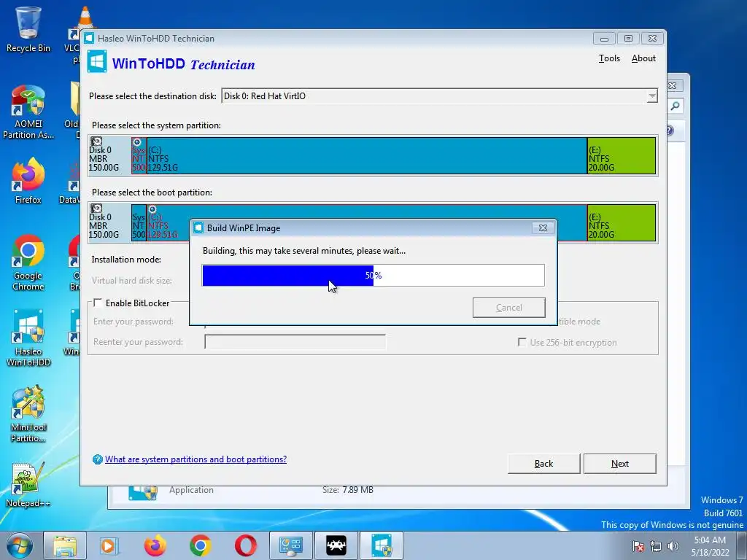747x560 pixels.
Task: Expand the destination disk dropdown
Action: (x=651, y=96)
